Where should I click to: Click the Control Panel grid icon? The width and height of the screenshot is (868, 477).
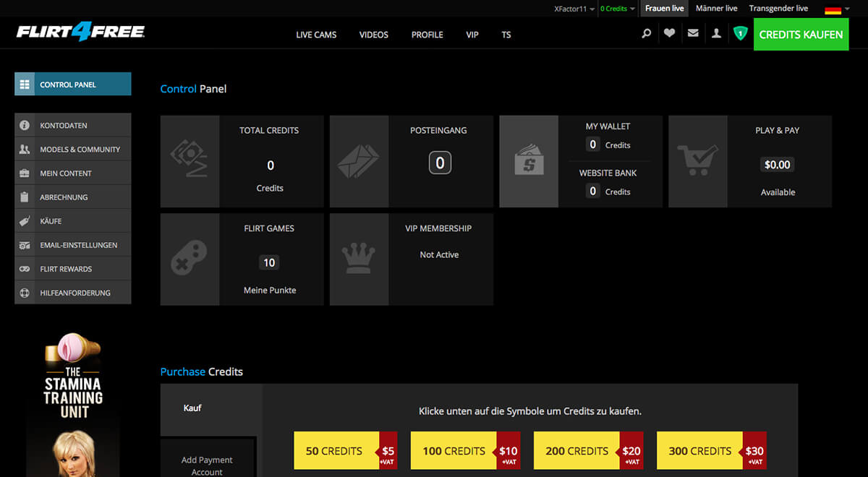[x=25, y=85]
